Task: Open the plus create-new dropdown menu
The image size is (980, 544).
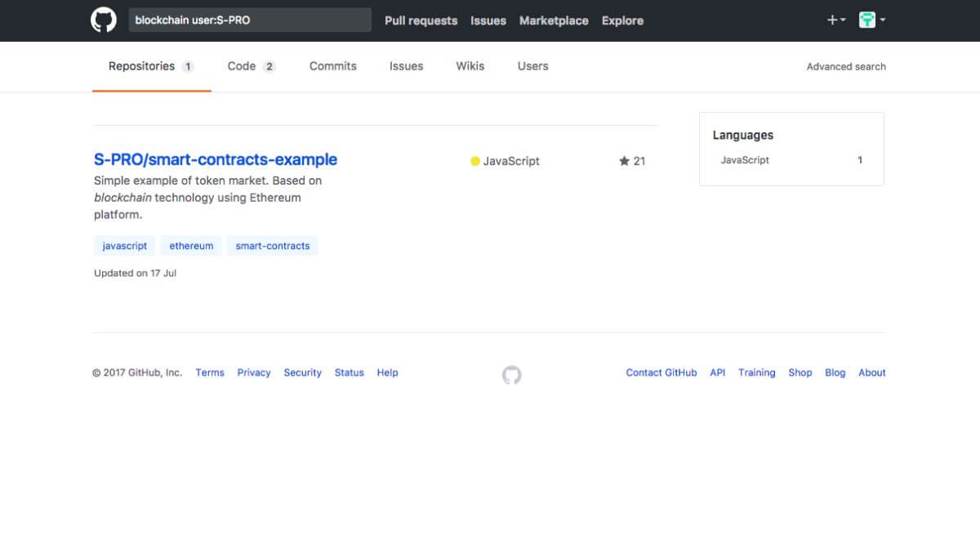Action: (x=835, y=20)
